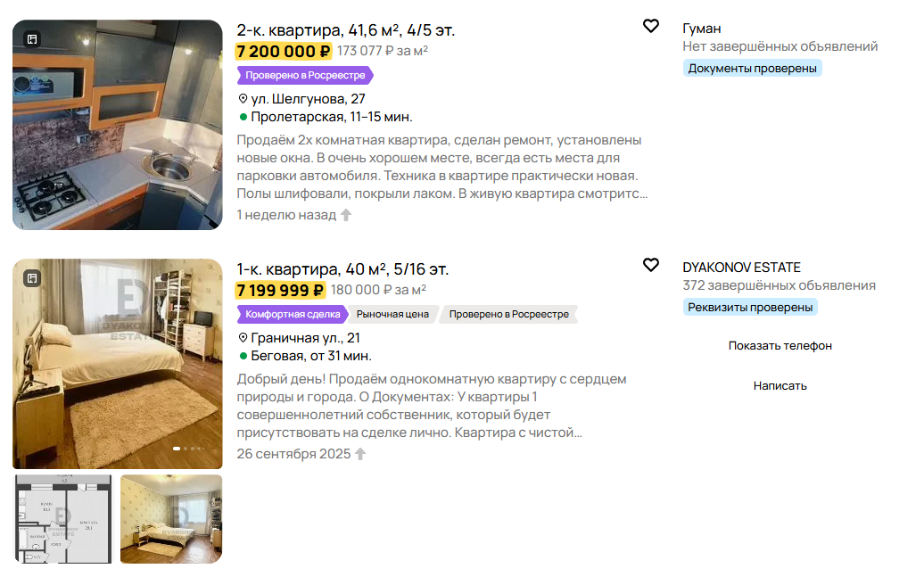Click location pin next to Граничная ул., 21
The width and height of the screenshot is (924, 577).
pyautogui.click(x=243, y=338)
